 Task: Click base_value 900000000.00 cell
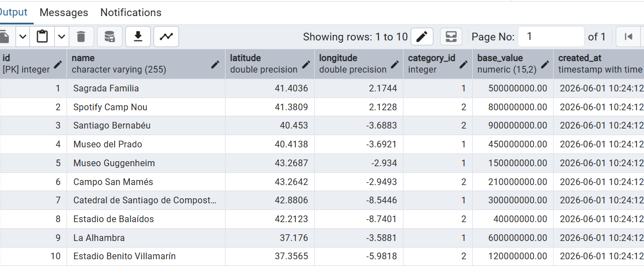pyautogui.click(x=513, y=126)
